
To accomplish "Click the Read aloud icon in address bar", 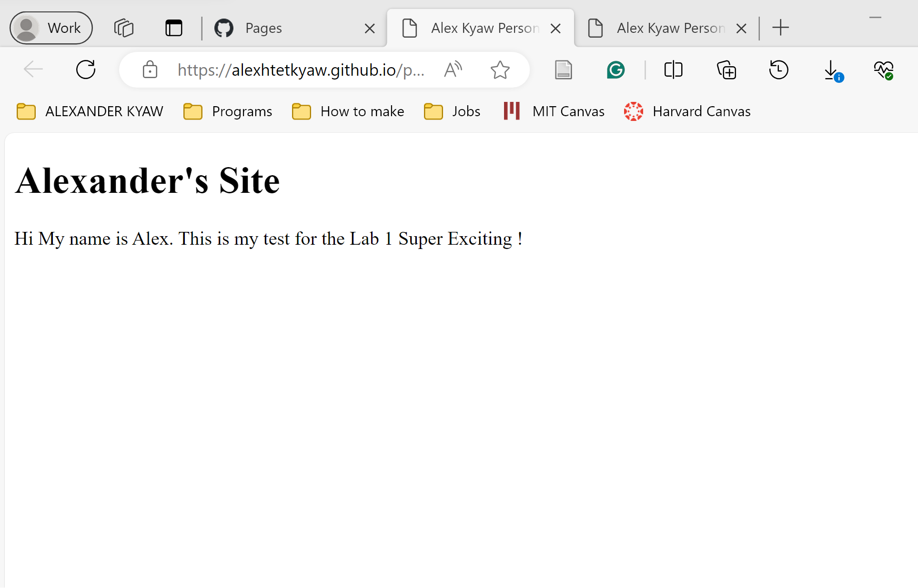I will point(453,70).
